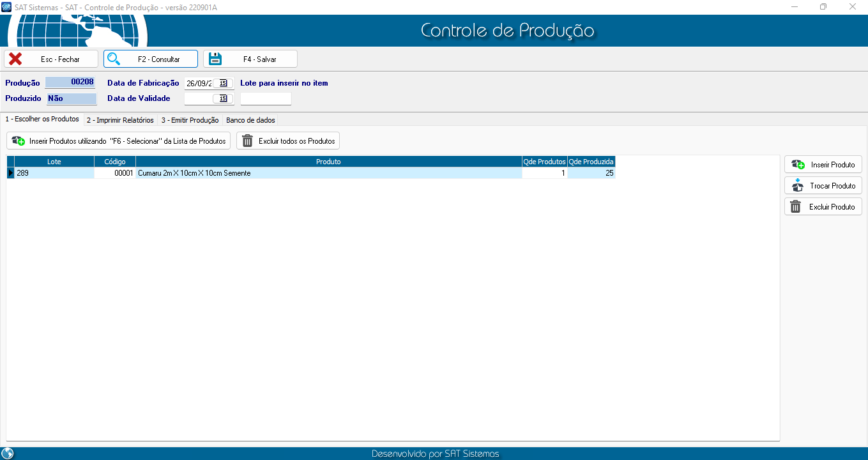The width and height of the screenshot is (868, 460).
Task: Click the Trocar Produto swap icon
Action: tap(796, 186)
